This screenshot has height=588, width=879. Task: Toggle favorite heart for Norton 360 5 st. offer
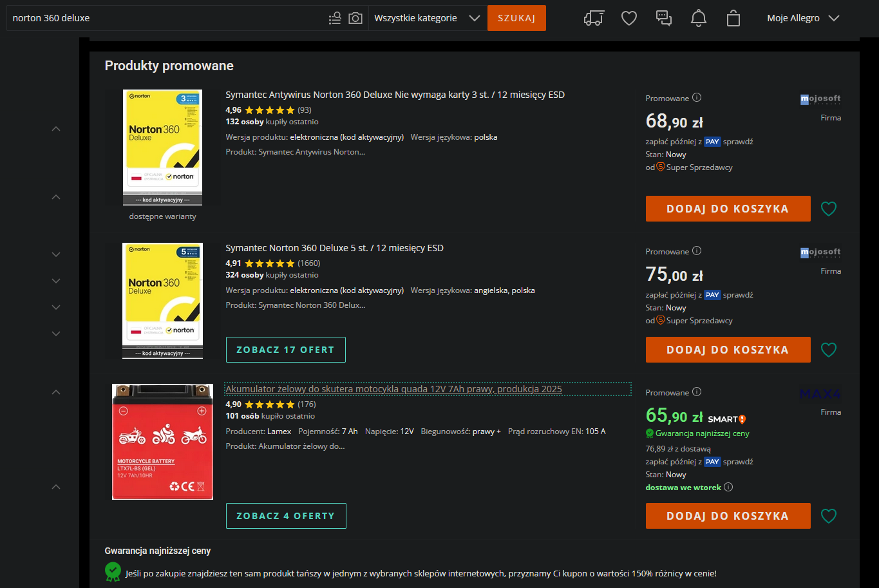829,350
